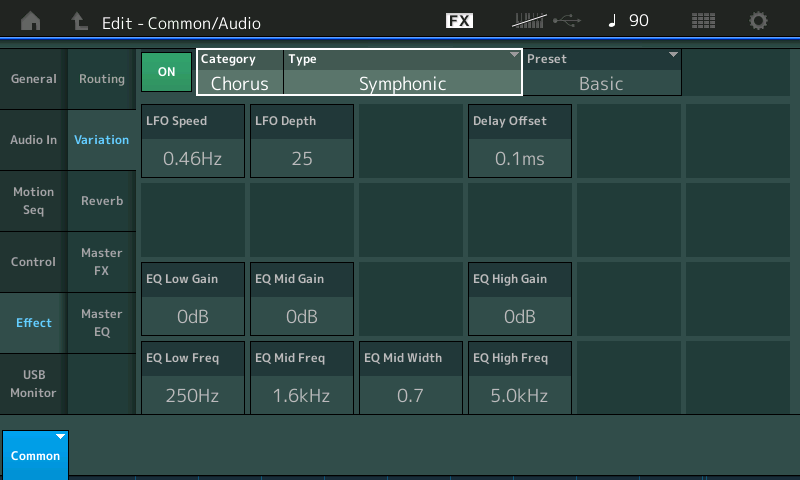This screenshot has height=480, width=800.
Task: Click the exit up-arrow icon
Action: [x=80, y=21]
